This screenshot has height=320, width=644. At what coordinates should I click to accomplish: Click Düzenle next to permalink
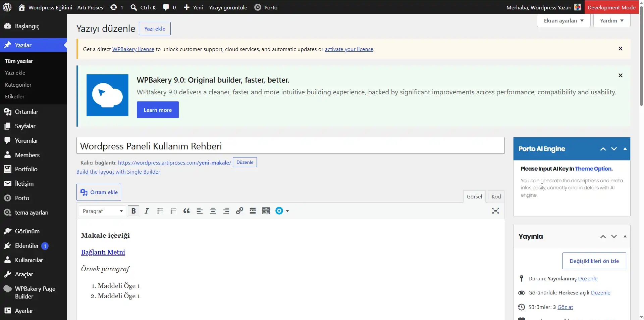click(x=245, y=162)
